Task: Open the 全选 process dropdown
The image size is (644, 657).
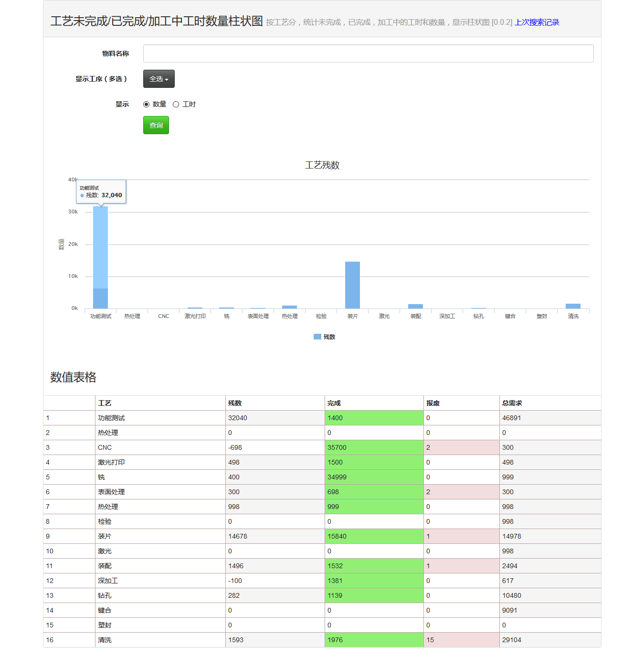Action: pyautogui.click(x=158, y=79)
